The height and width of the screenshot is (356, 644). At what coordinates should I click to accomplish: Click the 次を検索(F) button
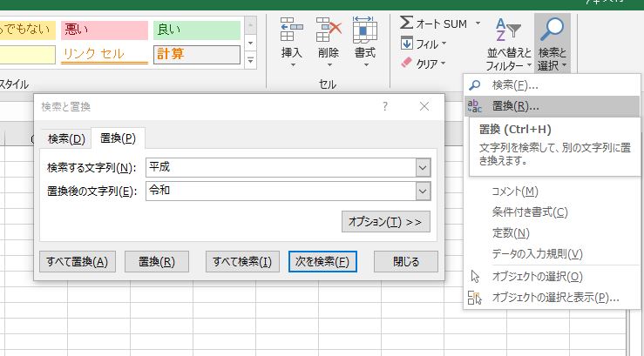[x=322, y=262]
